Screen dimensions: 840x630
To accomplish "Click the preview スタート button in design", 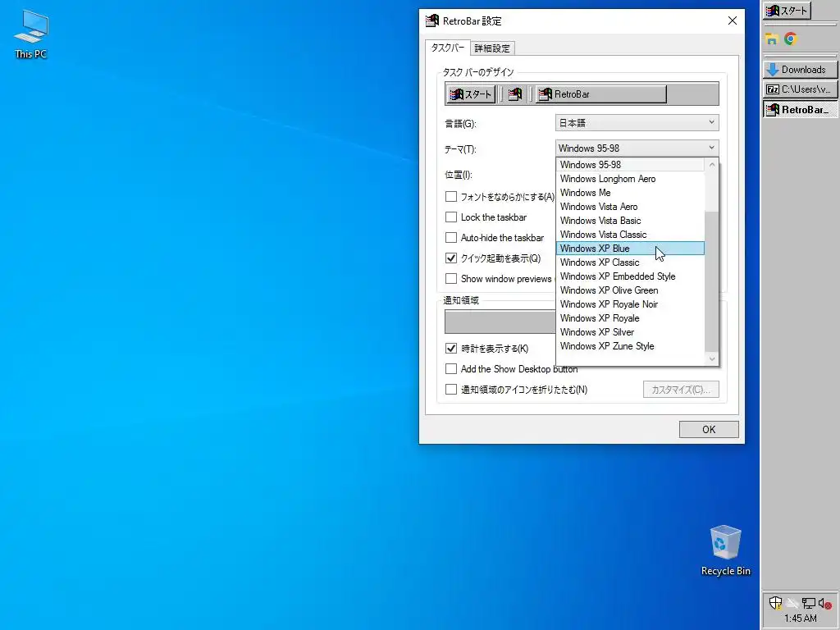I will (x=471, y=94).
